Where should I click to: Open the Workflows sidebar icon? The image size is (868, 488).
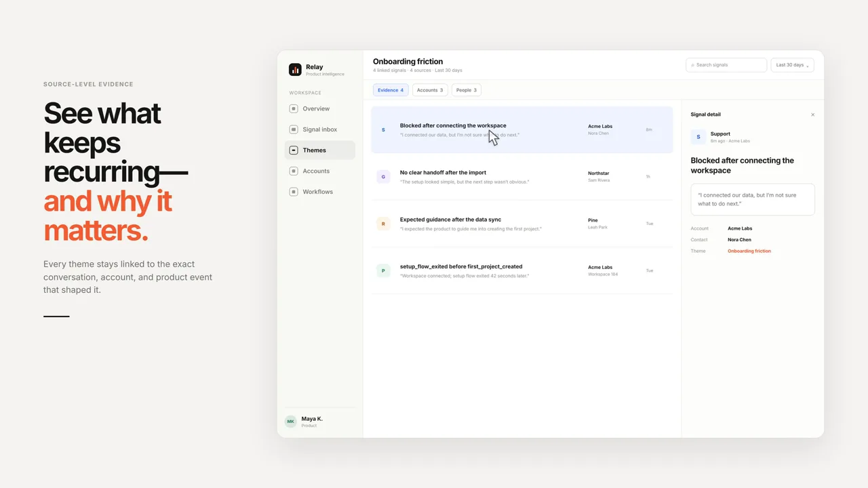point(294,192)
